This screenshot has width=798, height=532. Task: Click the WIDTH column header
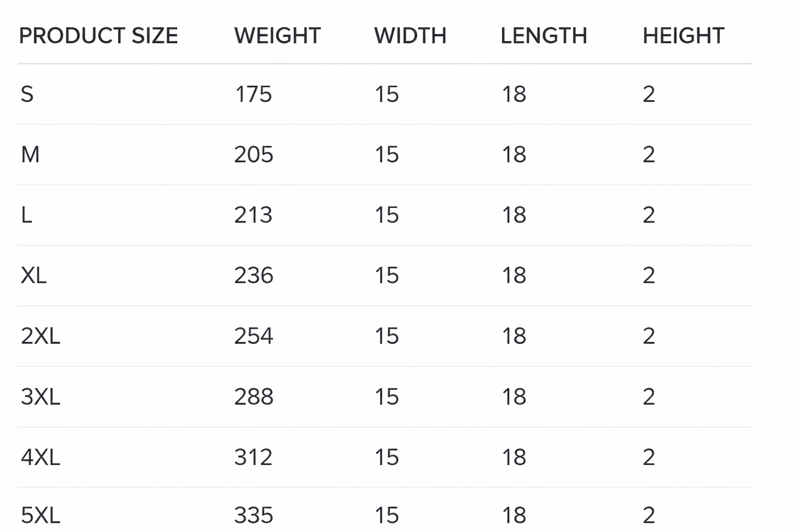pos(410,36)
